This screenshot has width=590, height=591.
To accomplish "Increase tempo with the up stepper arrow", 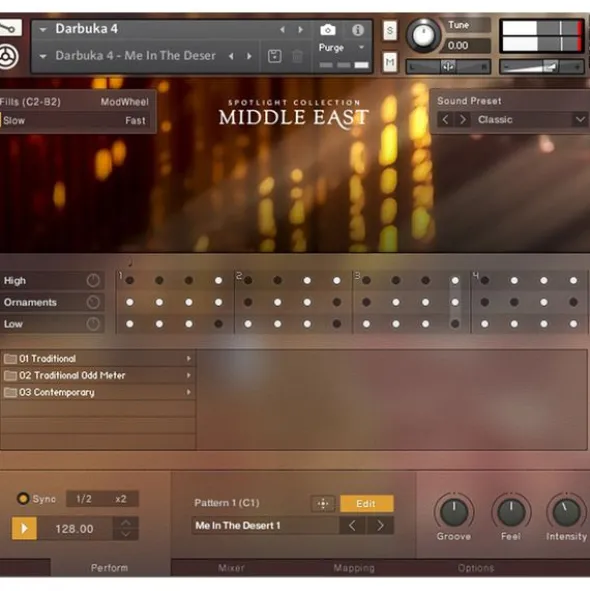I will point(126,523).
